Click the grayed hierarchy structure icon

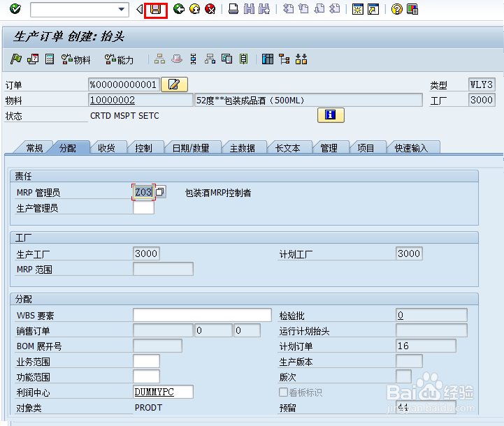coord(159,59)
